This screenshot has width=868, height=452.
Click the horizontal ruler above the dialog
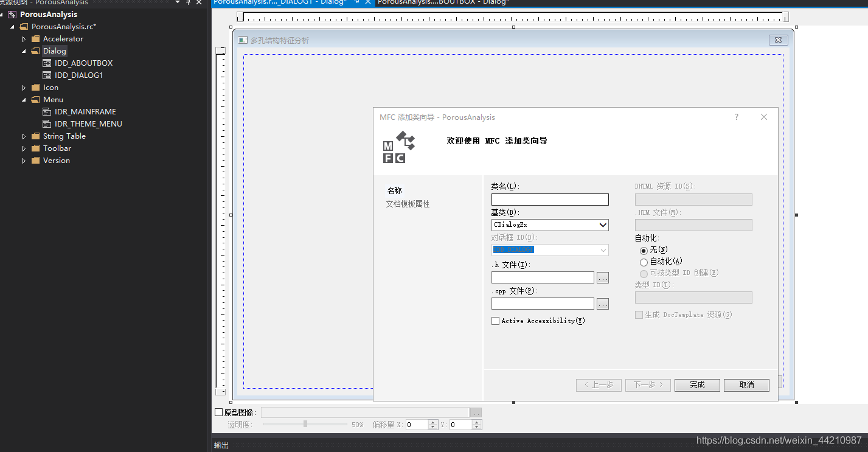tap(513, 17)
